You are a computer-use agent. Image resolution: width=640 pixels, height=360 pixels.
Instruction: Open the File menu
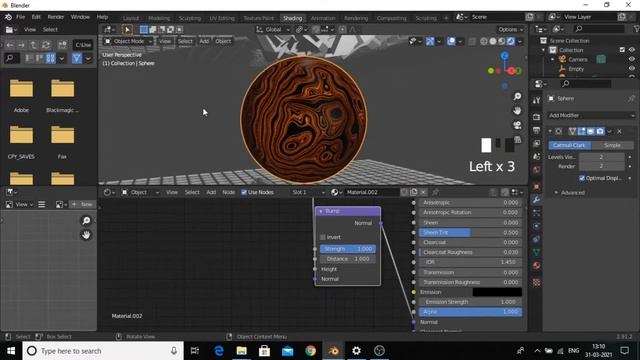pyautogui.click(x=20, y=17)
